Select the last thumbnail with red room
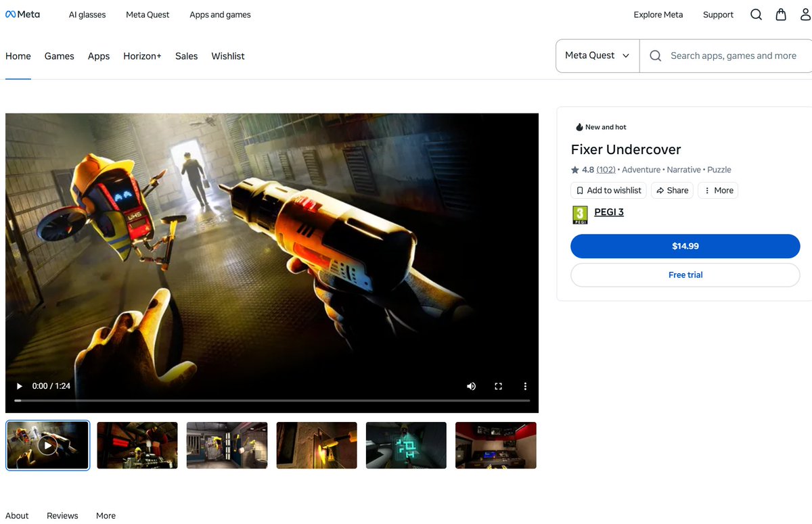 coord(496,445)
